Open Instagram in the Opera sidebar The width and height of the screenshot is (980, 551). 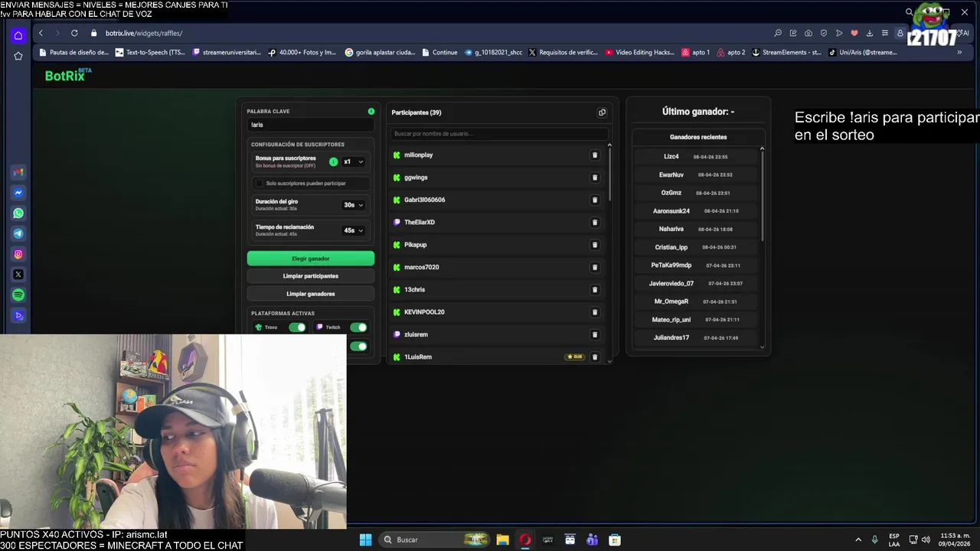point(18,254)
